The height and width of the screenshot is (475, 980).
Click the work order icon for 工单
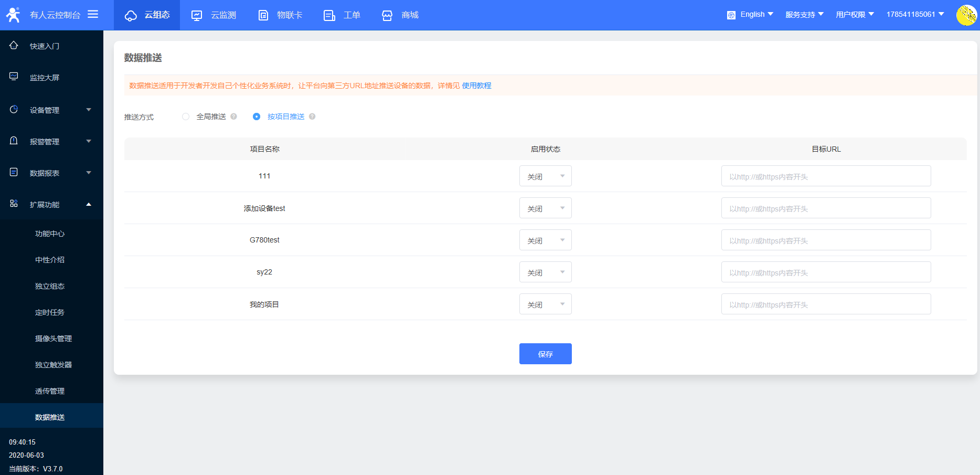(x=329, y=16)
